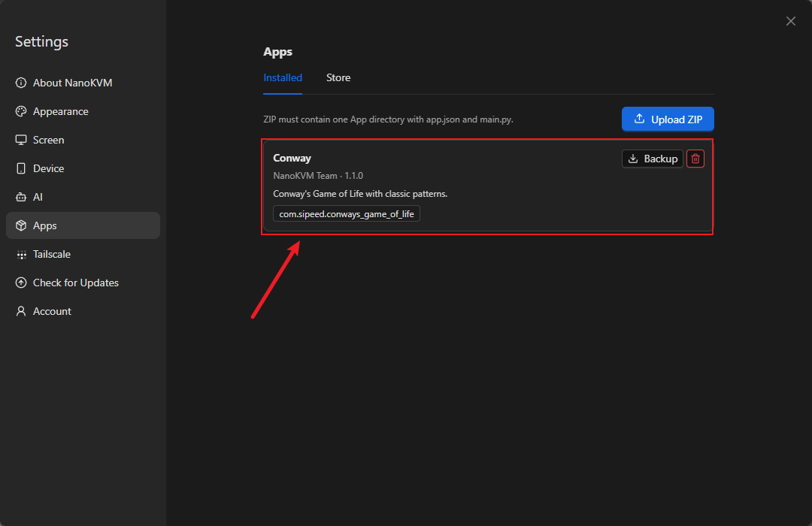812x526 pixels.
Task: Click the Settings sidebar heading
Action: 41,41
